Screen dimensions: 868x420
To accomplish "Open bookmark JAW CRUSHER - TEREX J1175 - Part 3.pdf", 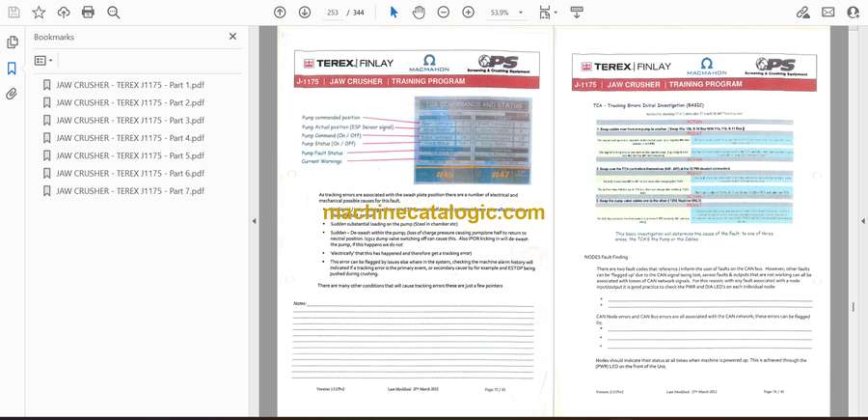I will (130, 121).
